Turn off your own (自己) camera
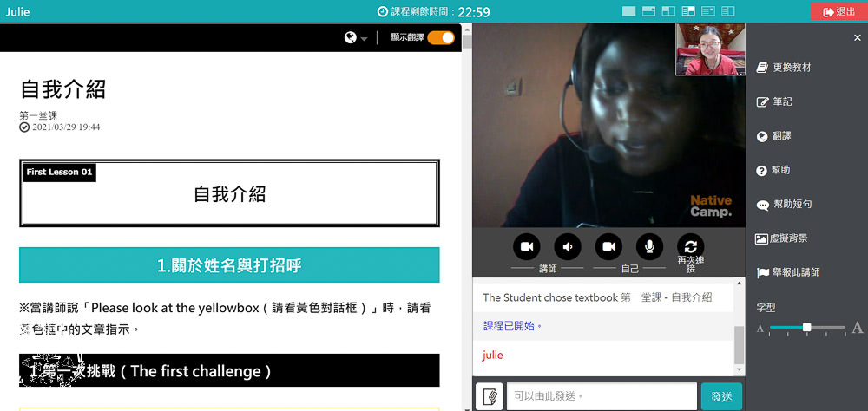 [608, 246]
